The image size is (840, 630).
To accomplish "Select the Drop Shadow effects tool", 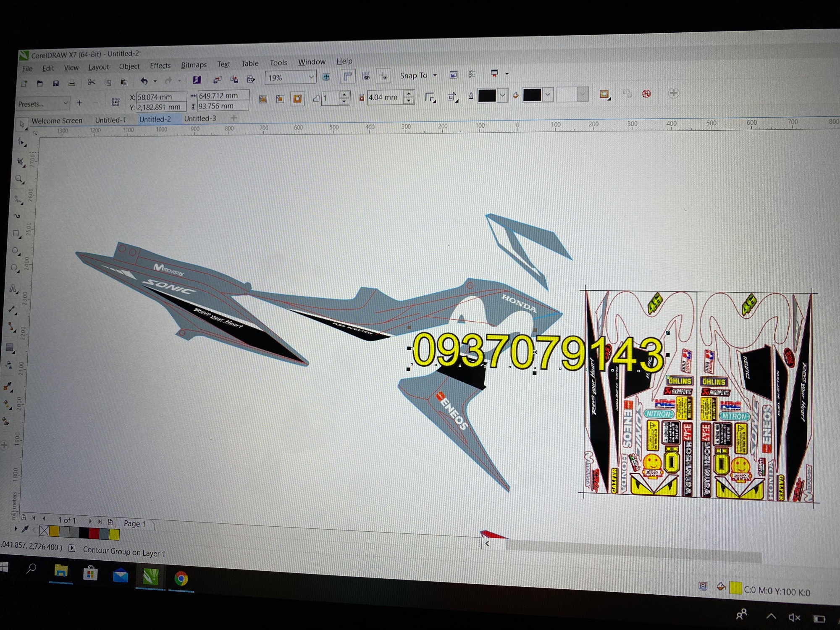I will pyautogui.click(x=10, y=347).
